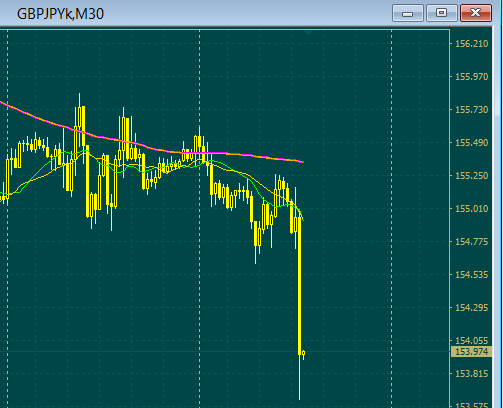503x408 pixels.
Task: Maximize the GBPJPYk,M30 chart window
Action: 441,13
